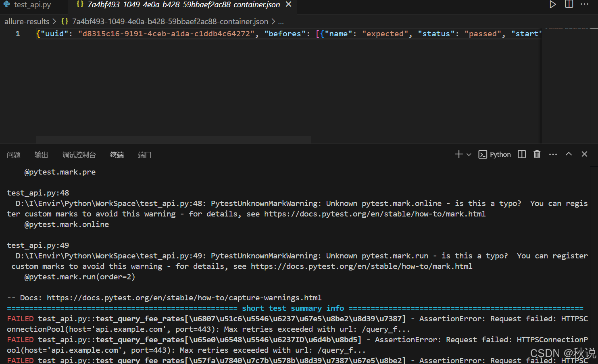Create a new terminal with plus icon
The height and width of the screenshot is (364, 598).
click(458, 154)
